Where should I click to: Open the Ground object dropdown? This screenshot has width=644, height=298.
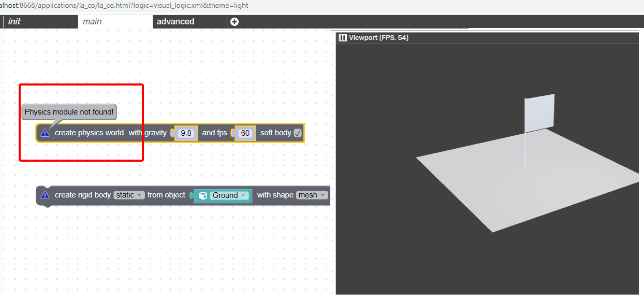[230, 195]
